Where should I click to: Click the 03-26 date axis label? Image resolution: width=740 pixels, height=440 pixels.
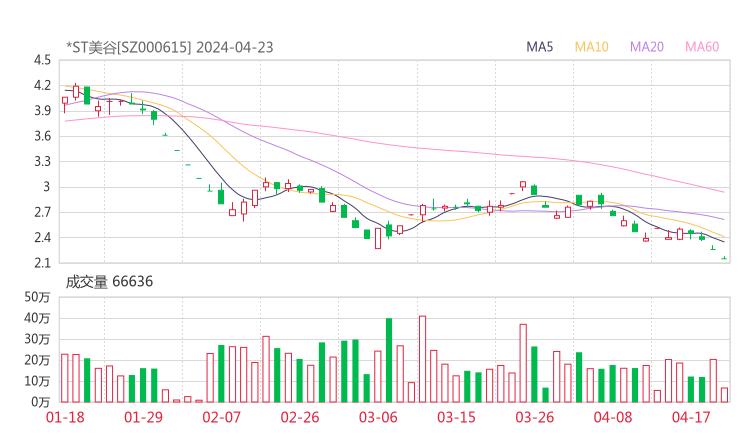coord(534,417)
